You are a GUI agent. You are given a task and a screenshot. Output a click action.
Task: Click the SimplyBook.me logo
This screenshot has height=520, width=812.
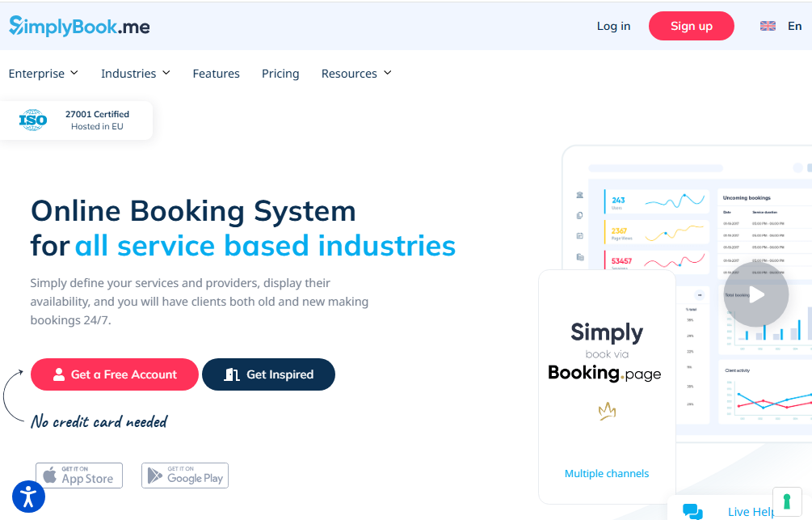tap(79, 26)
